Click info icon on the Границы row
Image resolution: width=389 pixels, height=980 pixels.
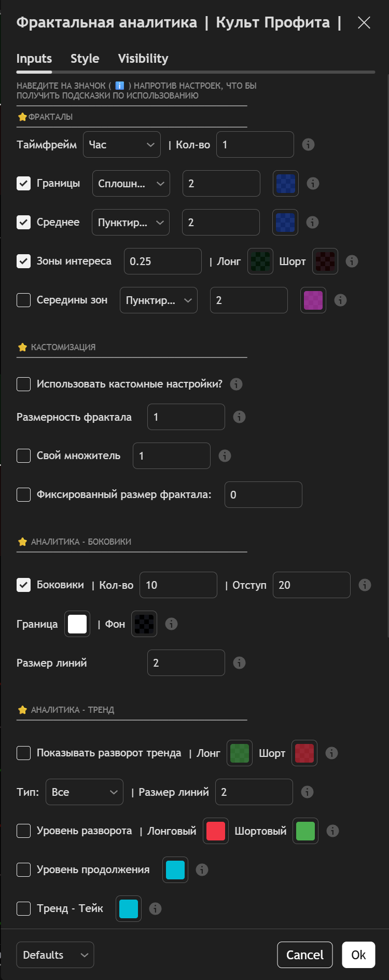(x=313, y=184)
